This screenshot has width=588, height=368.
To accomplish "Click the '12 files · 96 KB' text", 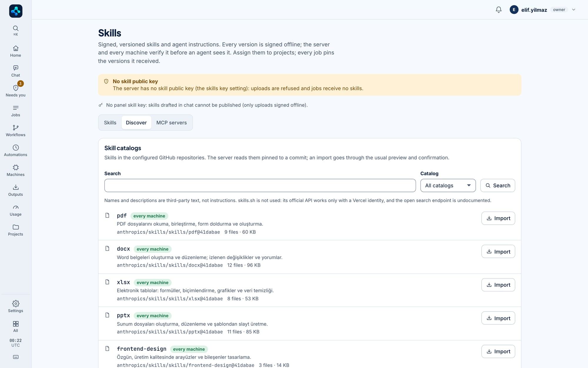I will click(244, 265).
